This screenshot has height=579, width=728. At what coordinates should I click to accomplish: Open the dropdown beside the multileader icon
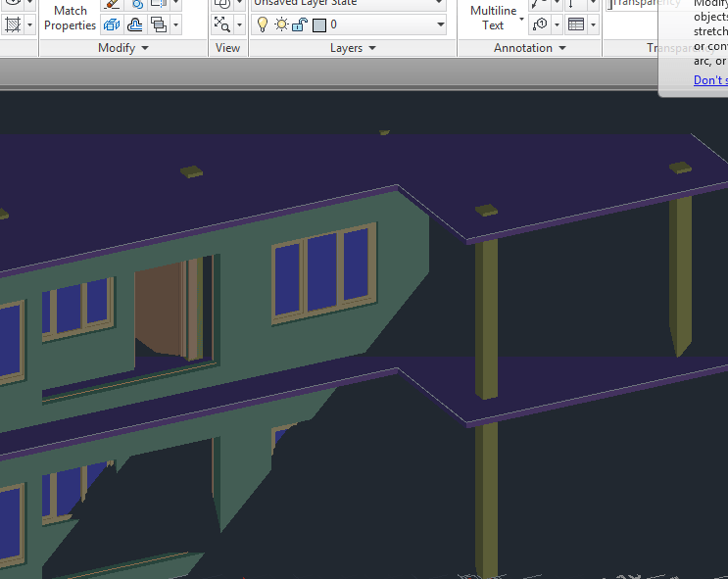point(558,24)
